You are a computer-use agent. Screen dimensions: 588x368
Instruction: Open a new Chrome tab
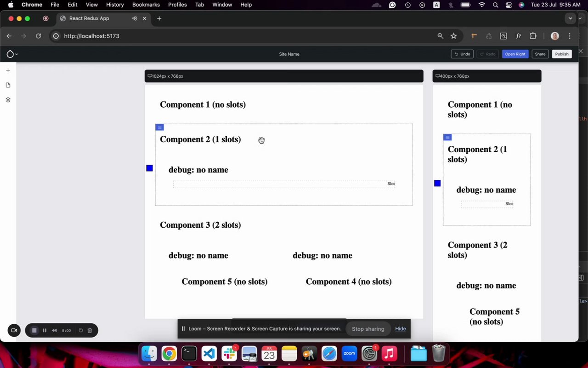tap(159, 18)
